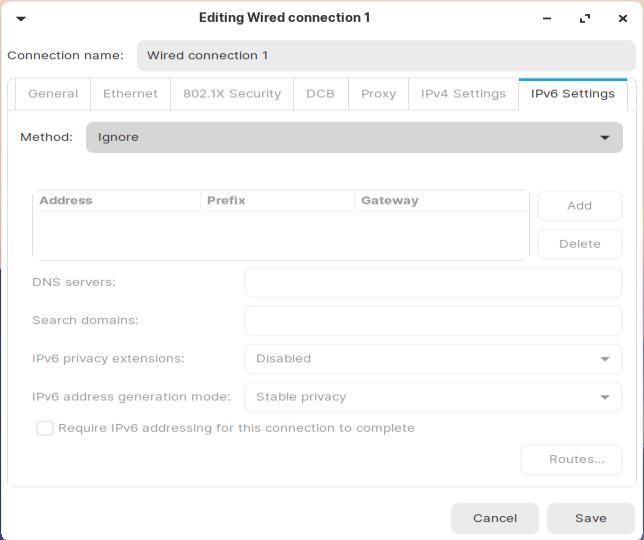Toggle Require IPv6 addressing checkbox
The image size is (644, 540).
(45, 428)
